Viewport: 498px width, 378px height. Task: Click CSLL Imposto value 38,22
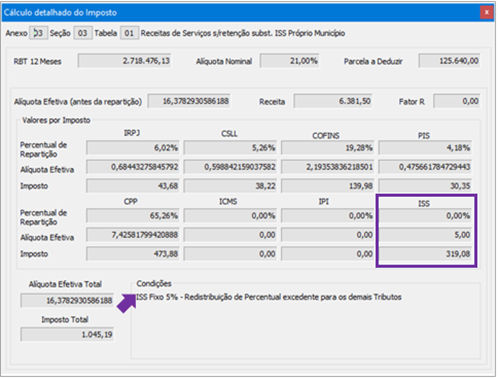click(x=230, y=186)
